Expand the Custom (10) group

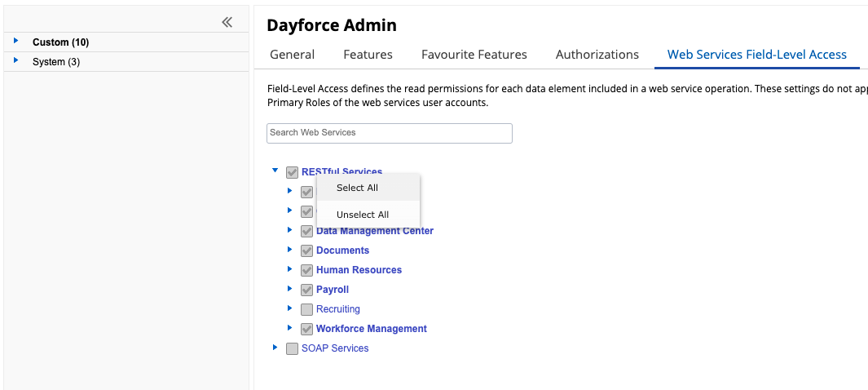[15, 42]
